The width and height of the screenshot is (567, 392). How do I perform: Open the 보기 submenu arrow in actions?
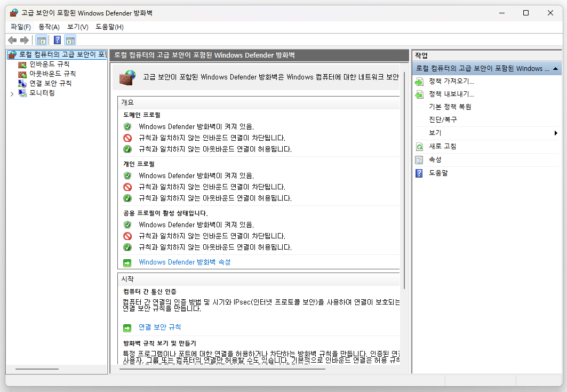point(556,133)
